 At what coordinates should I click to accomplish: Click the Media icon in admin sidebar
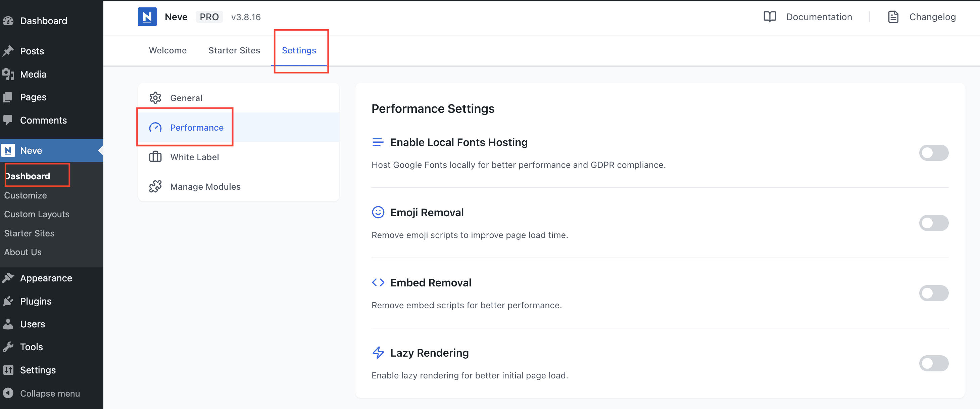(8, 74)
